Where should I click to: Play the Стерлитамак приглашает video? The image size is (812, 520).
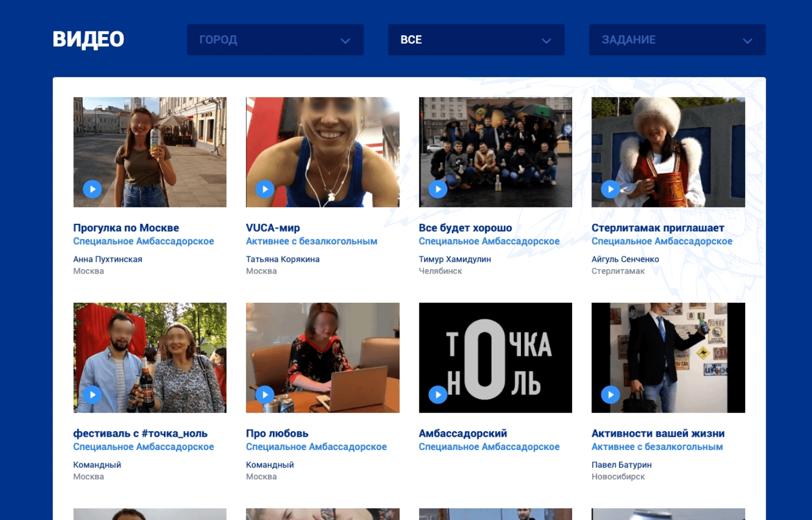(x=610, y=189)
